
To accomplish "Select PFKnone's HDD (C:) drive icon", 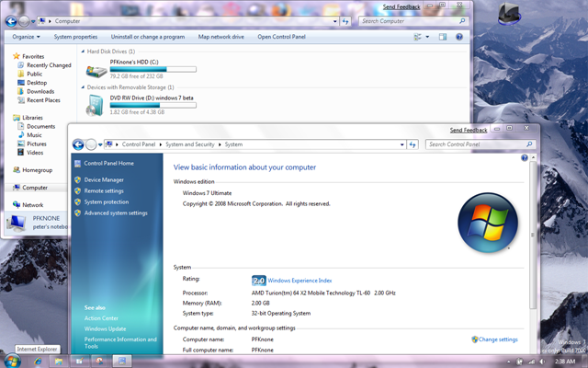I will 96,71.
